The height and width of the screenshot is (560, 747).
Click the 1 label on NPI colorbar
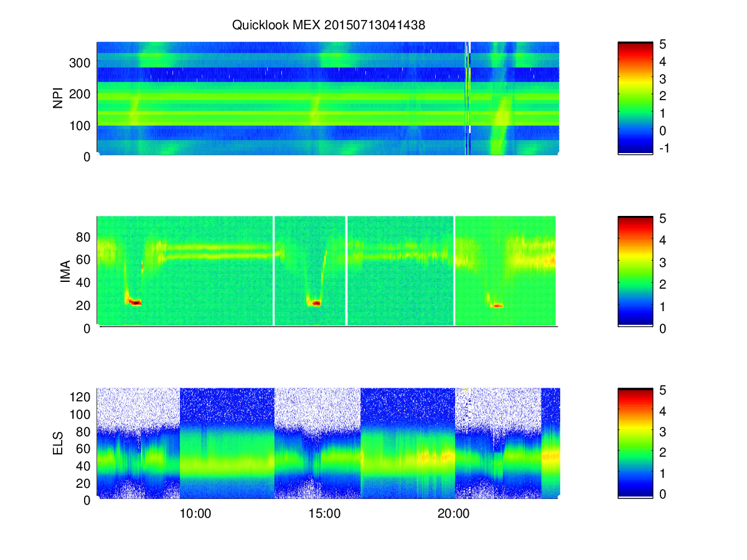(x=664, y=113)
